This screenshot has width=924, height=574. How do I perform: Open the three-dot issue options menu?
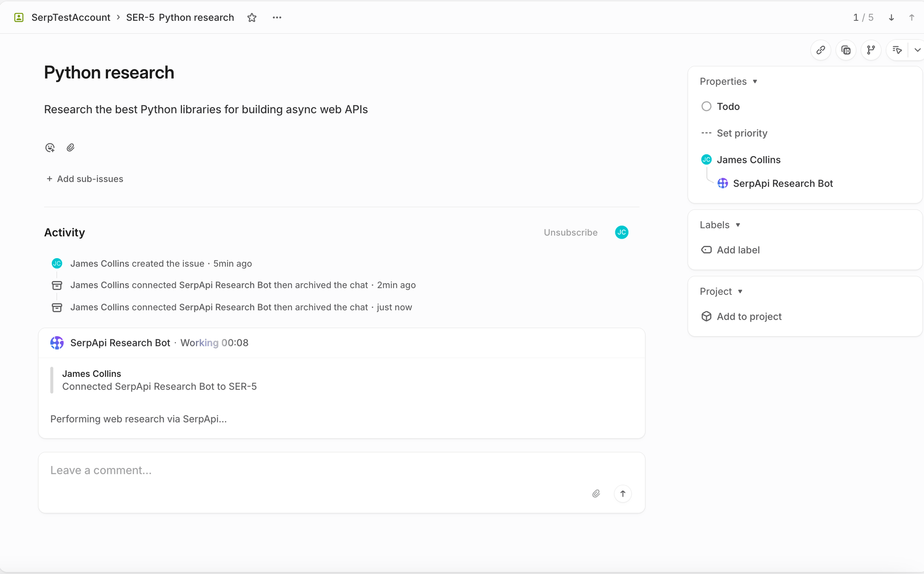(277, 18)
